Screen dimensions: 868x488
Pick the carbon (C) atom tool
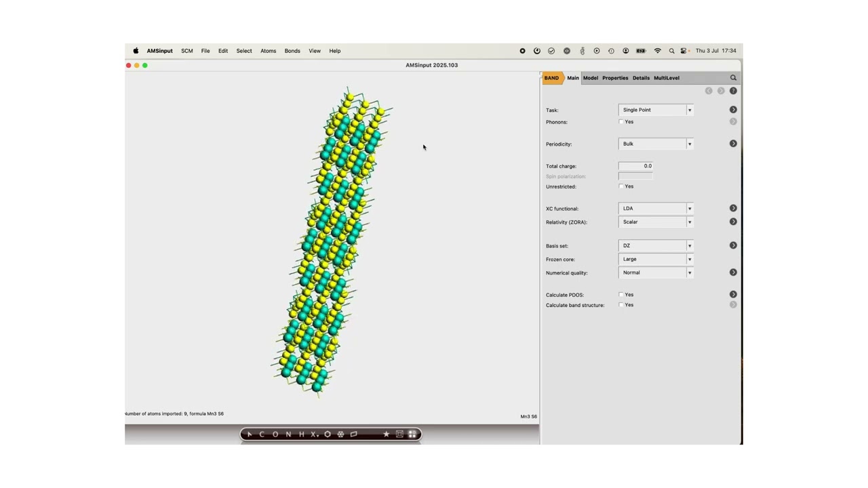[x=262, y=434]
